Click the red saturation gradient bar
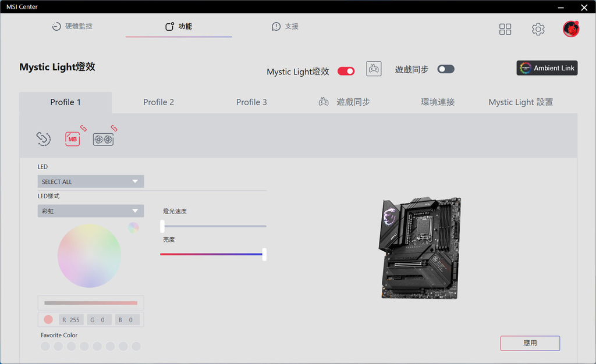The image size is (596, 364). coord(91,303)
